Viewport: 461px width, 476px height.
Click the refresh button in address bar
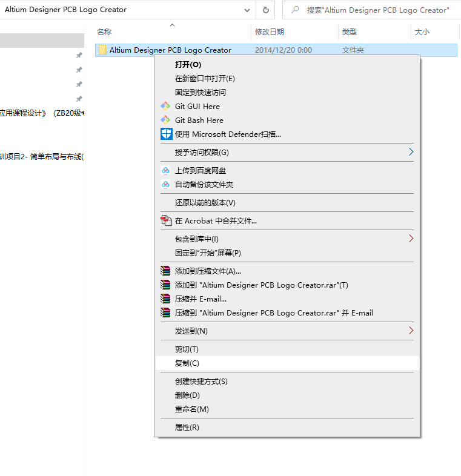pos(265,10)
